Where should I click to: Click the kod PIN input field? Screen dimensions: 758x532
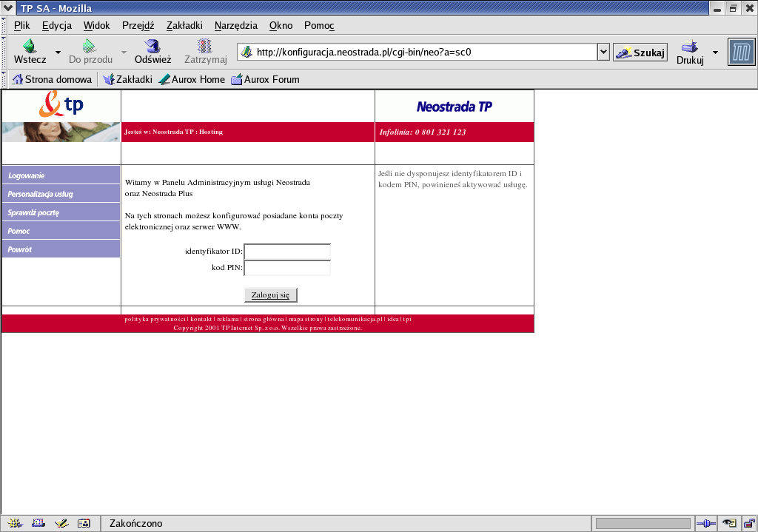click(287, 268)
